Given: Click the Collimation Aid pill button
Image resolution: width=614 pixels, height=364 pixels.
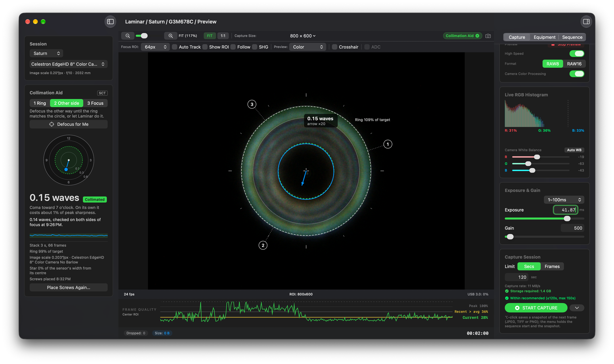Looking at the screenshot, I should coord(462,36).
